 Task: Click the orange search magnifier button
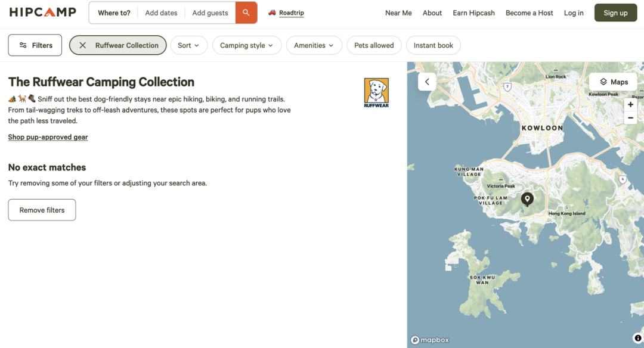point(246,13)
